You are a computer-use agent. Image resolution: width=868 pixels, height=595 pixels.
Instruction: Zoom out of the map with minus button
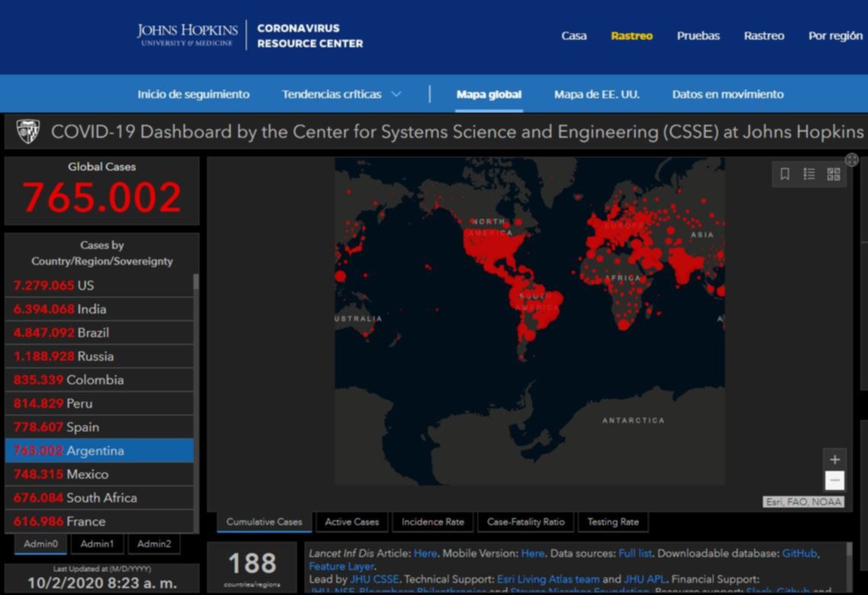[834, 480]
